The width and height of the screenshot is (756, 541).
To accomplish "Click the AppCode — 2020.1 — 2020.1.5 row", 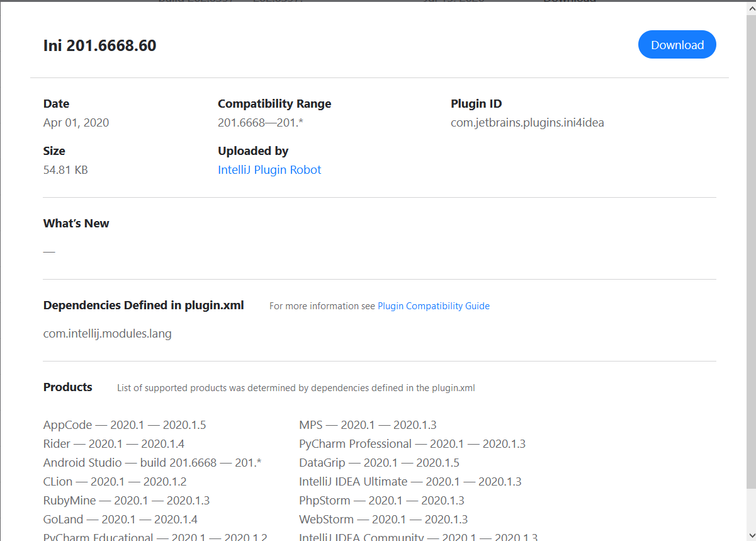I will click(125, 425).
